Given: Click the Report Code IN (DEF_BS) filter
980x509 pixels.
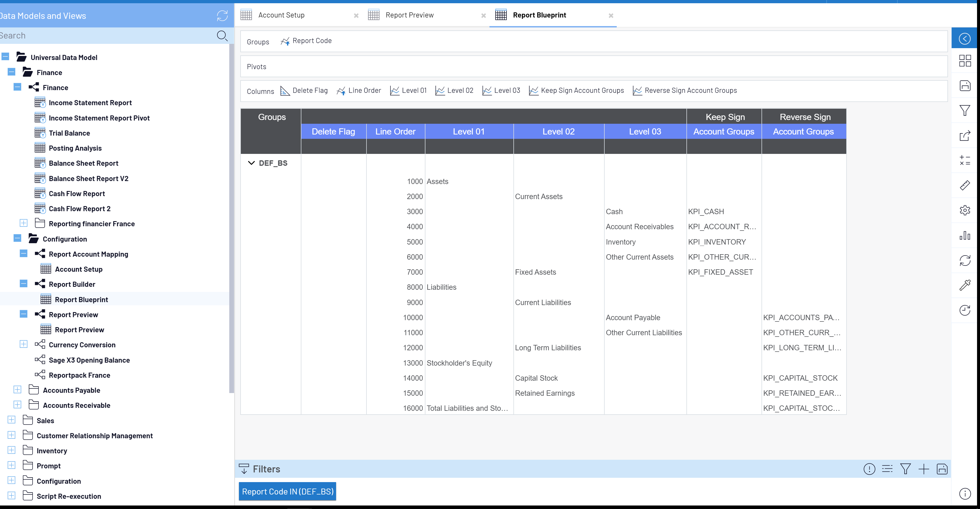Looking at the screenshot, I should coord(287,492).
